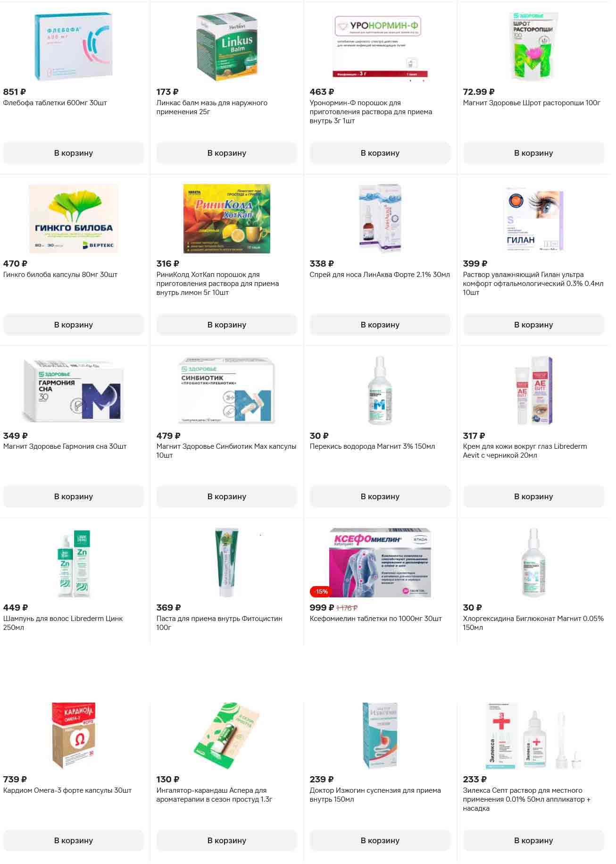Open Гинкго билоба product image
Image resolution: width=616 pixels, height=864 pixels.
click(x=74, y=218)
